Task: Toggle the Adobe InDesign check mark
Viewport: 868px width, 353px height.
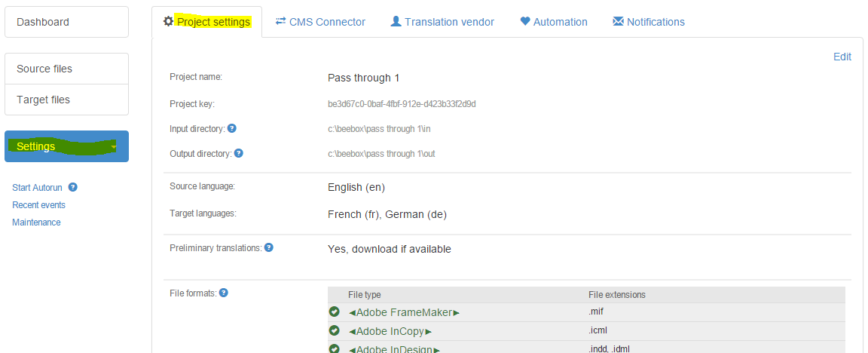Action: pos(335,348)
